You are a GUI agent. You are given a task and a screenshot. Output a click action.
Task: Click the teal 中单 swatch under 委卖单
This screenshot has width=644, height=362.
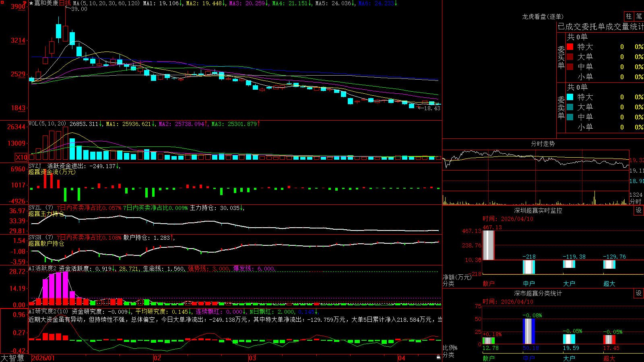tap(570, 117)
